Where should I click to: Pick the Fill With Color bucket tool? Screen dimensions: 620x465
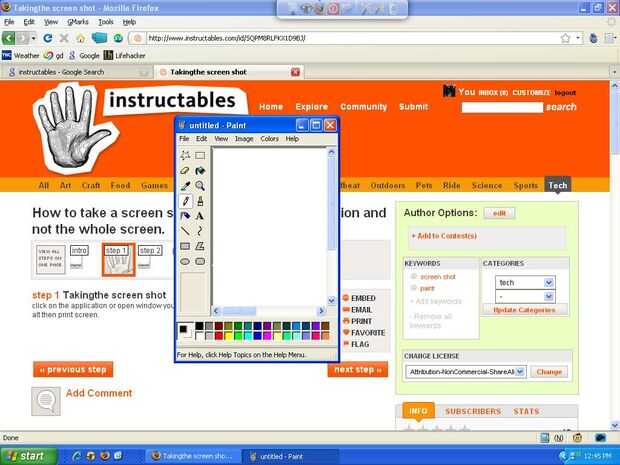[x=200, y=170]
